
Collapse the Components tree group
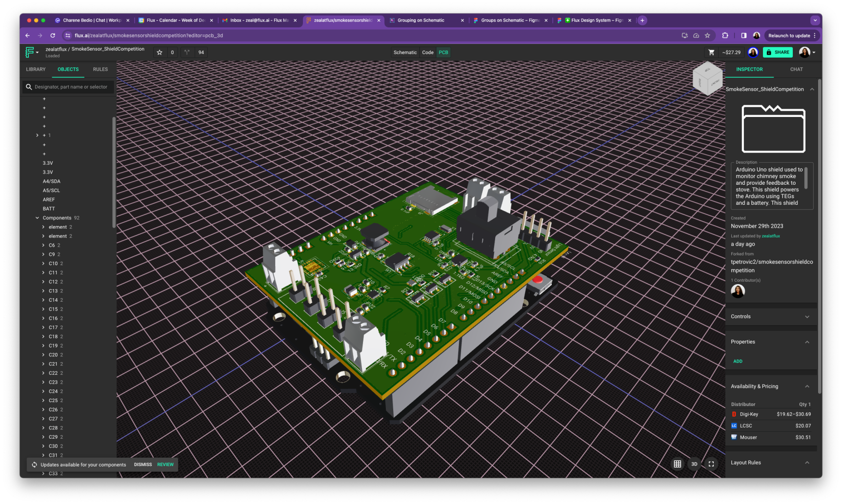(x=38, y=218)
